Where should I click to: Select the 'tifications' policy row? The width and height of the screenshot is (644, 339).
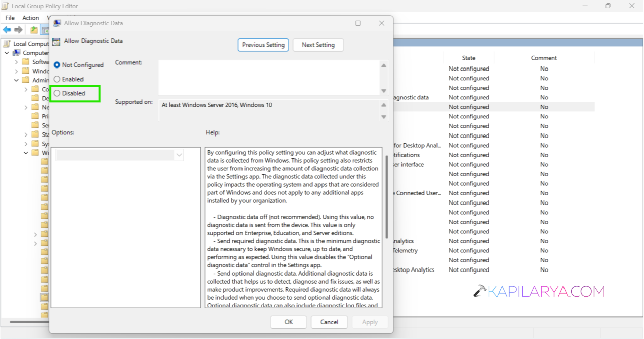tap(493, 155)
